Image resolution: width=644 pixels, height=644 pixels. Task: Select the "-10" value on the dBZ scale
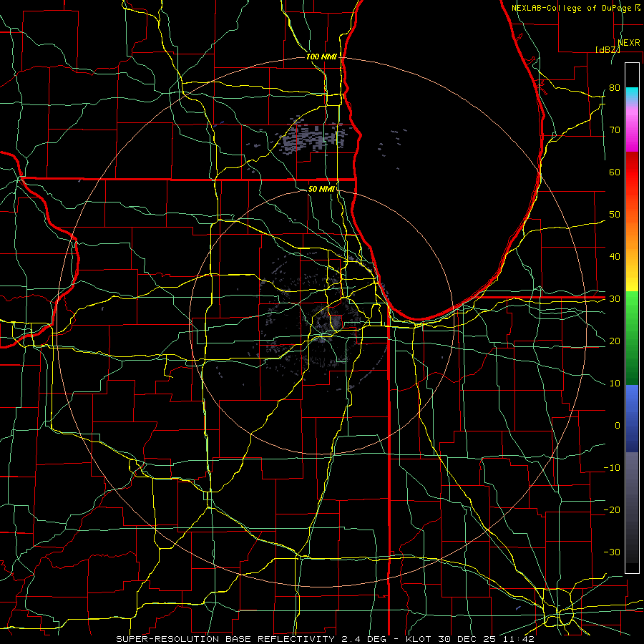coord(612,468)
